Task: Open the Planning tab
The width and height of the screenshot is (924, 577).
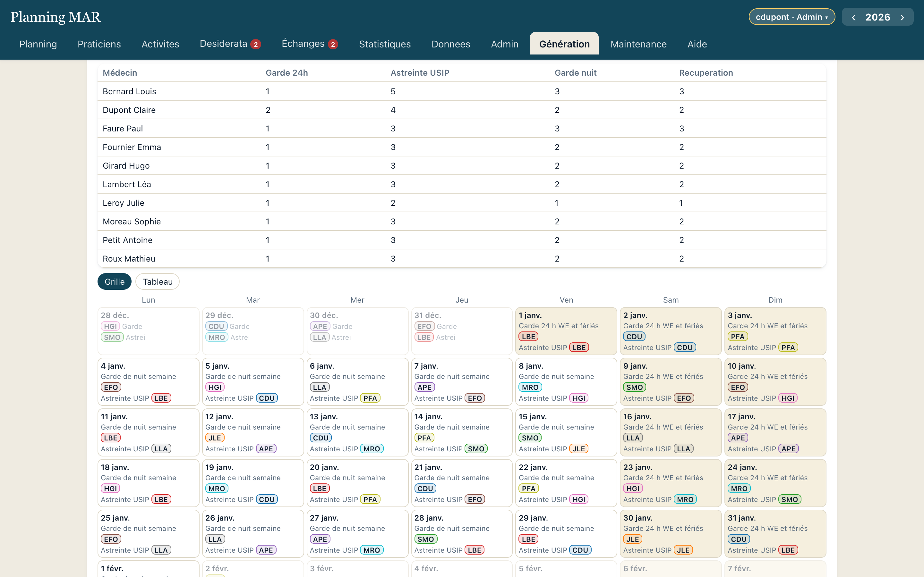Action: tap(38, 44)
